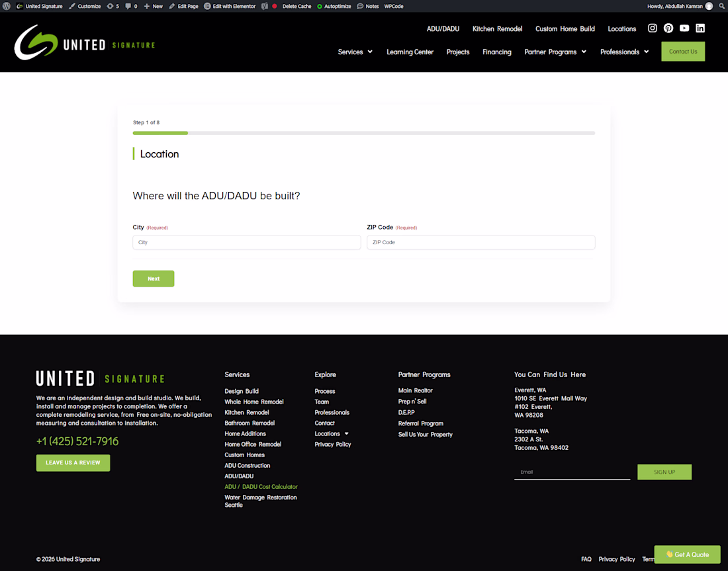Focus the City input field

[247, 242]
